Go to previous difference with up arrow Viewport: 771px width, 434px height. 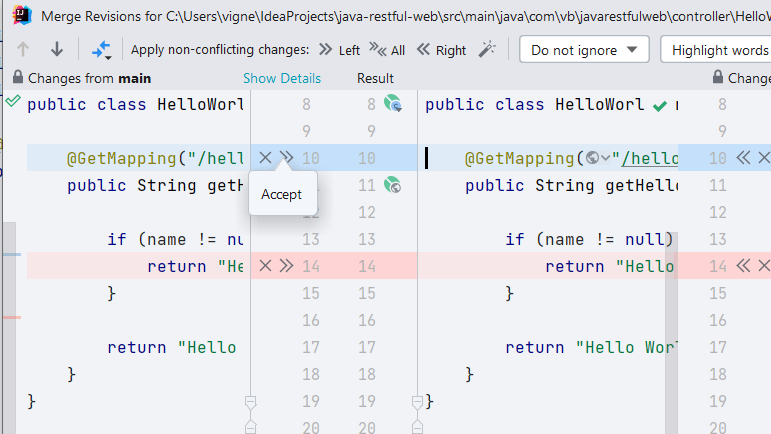[25, 50]
